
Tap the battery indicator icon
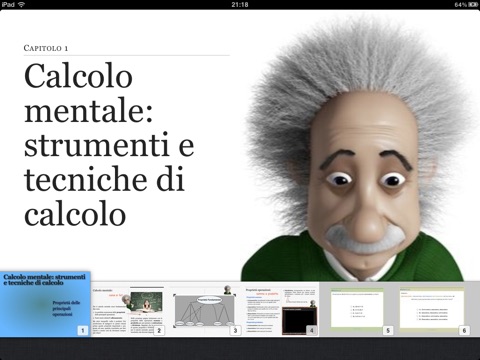click(473, 5)
